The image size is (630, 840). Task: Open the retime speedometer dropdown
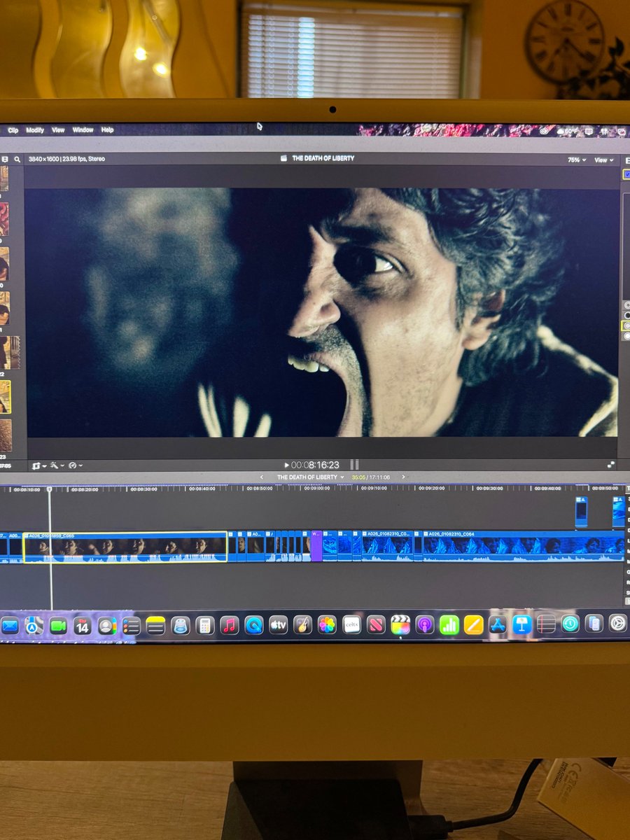[75, 465]
